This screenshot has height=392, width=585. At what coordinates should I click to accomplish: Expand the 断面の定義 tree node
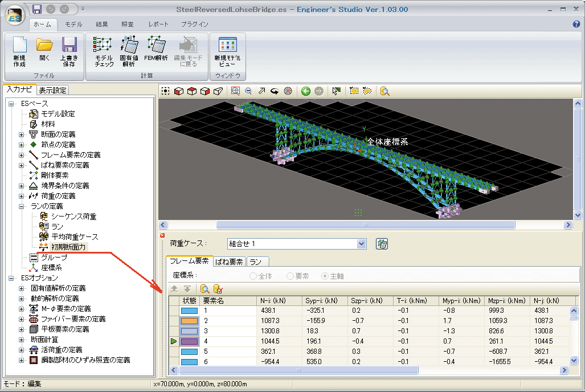21,134
